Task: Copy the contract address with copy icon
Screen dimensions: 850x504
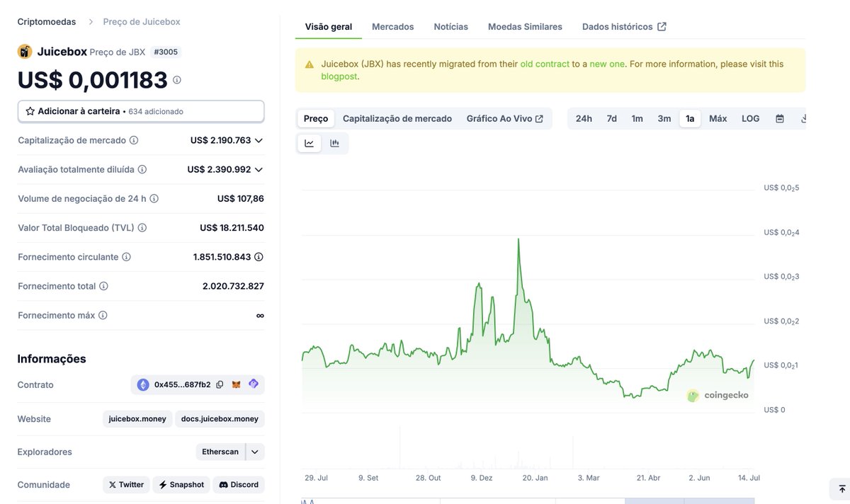Action: point(220,384)
